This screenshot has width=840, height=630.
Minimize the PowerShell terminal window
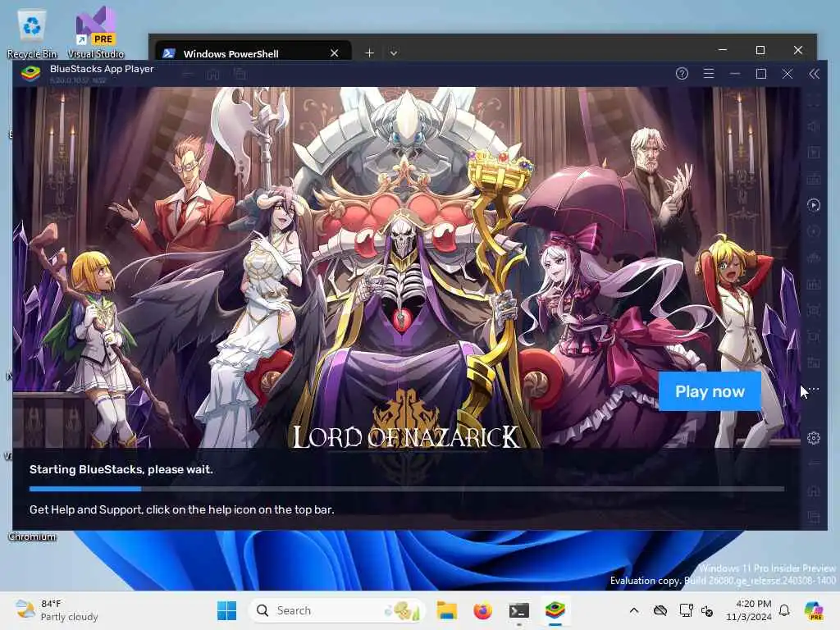(x=722, y=50)
